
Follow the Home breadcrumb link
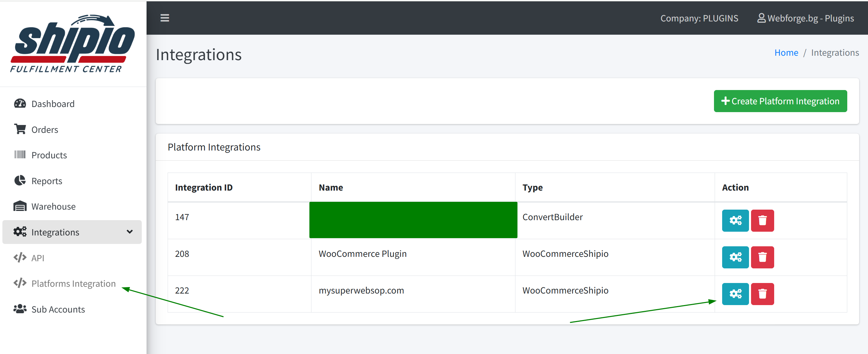786,53
